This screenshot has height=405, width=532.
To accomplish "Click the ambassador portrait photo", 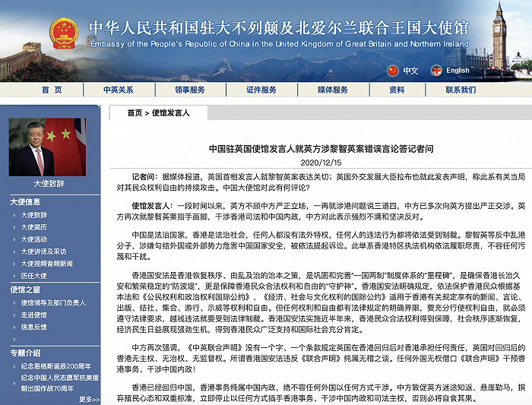I will click(x=47, y=147).
